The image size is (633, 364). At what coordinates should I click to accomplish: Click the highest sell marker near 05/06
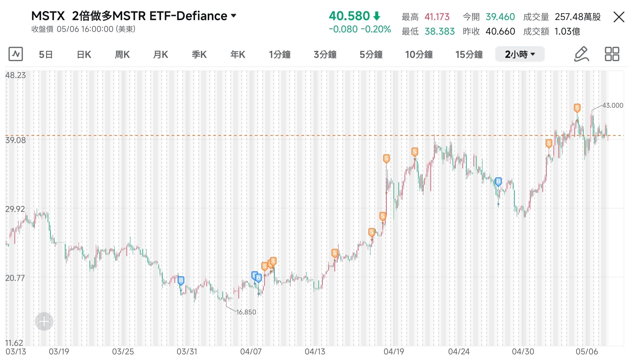(577, 108)
